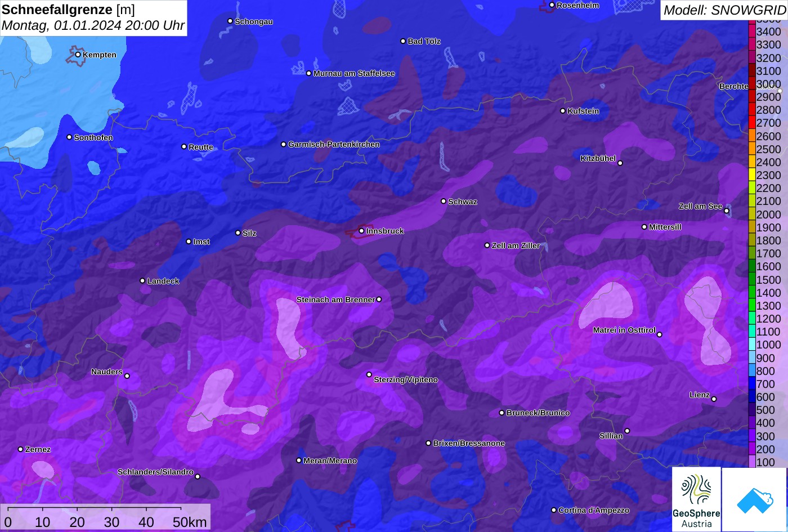788x532 pixels.
Task: Click the Rosenheim marker dot
Action: (x=552, y=5)
